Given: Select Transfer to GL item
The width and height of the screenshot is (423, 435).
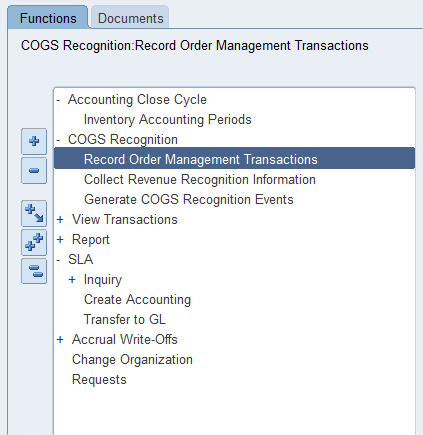Looking at the screenshot, I should [x=125, y=320].
